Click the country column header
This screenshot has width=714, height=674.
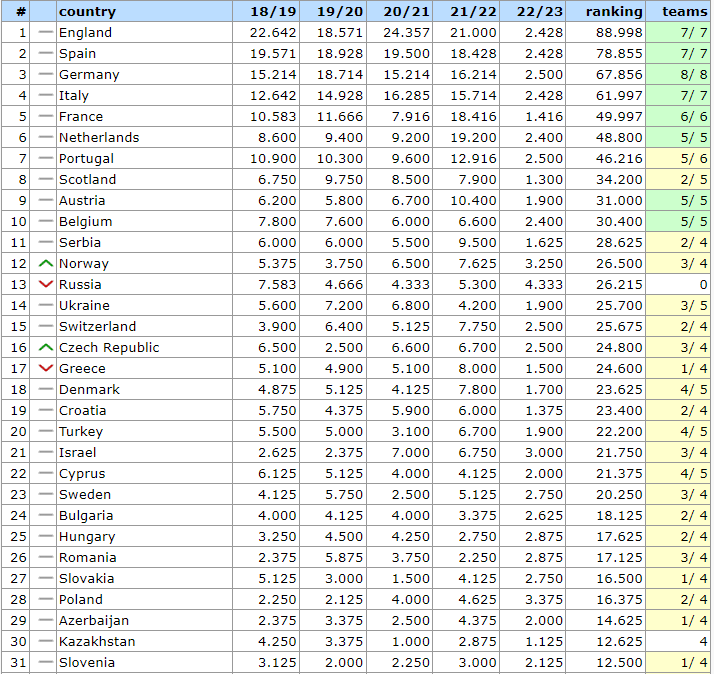[88, 12]
